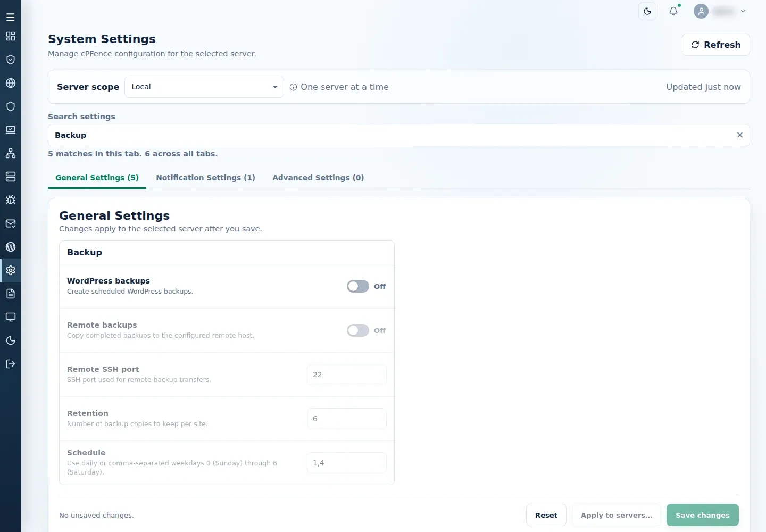Click the Save changes button
Screen dimensions: 766x532
pos(703,515)
